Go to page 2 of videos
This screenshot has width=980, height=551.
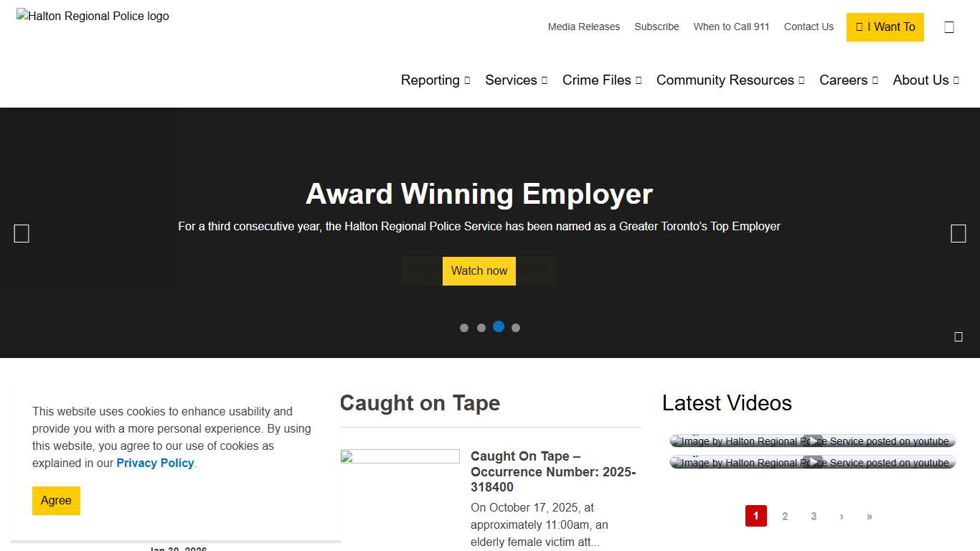[x=785, y=517]
